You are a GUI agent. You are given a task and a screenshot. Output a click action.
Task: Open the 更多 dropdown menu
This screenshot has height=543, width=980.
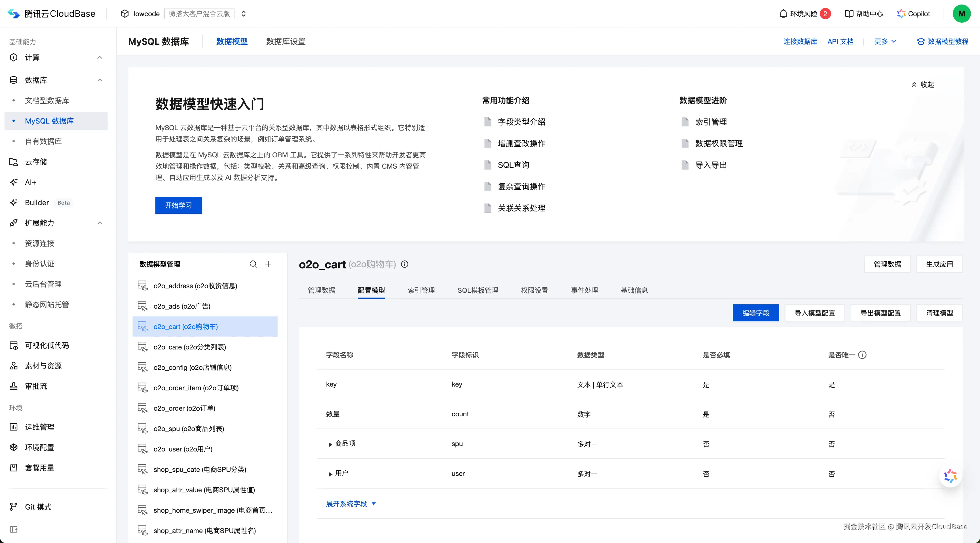(x=884, y=41)
